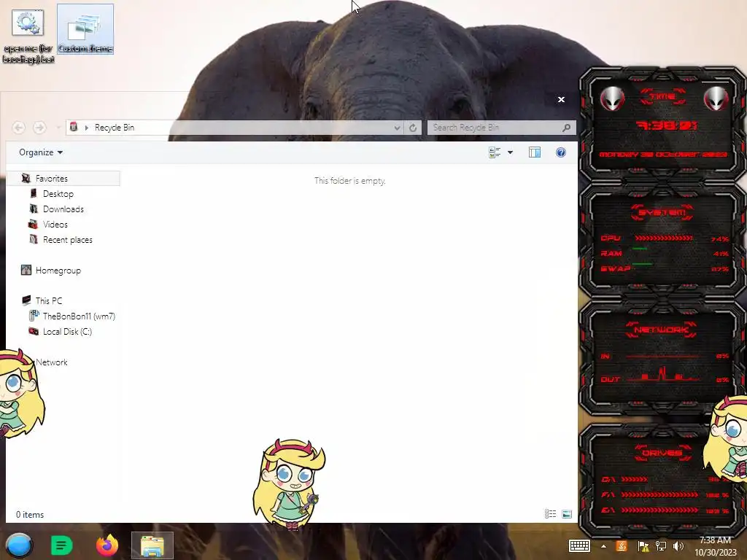Click the File Explorer taskbar button
Image resolution: width=747 pixels, height=560 pixels.
click(152, 545)
